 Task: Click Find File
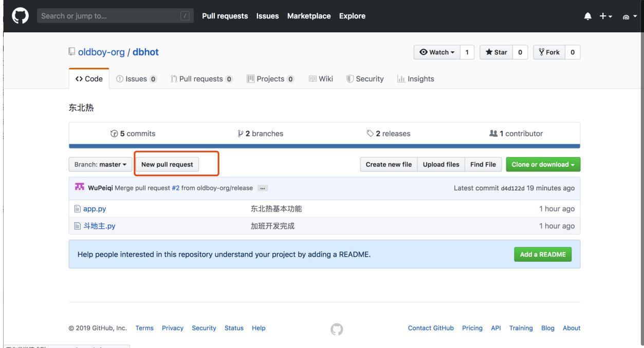[x=483, y=164]
